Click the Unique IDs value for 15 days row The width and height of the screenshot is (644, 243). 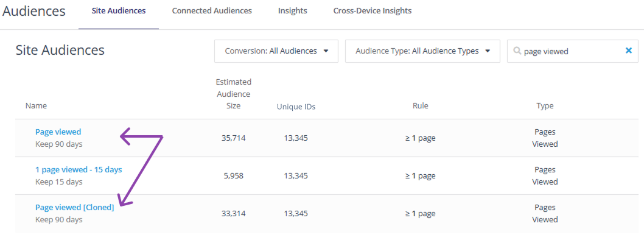tap(296, 176)
